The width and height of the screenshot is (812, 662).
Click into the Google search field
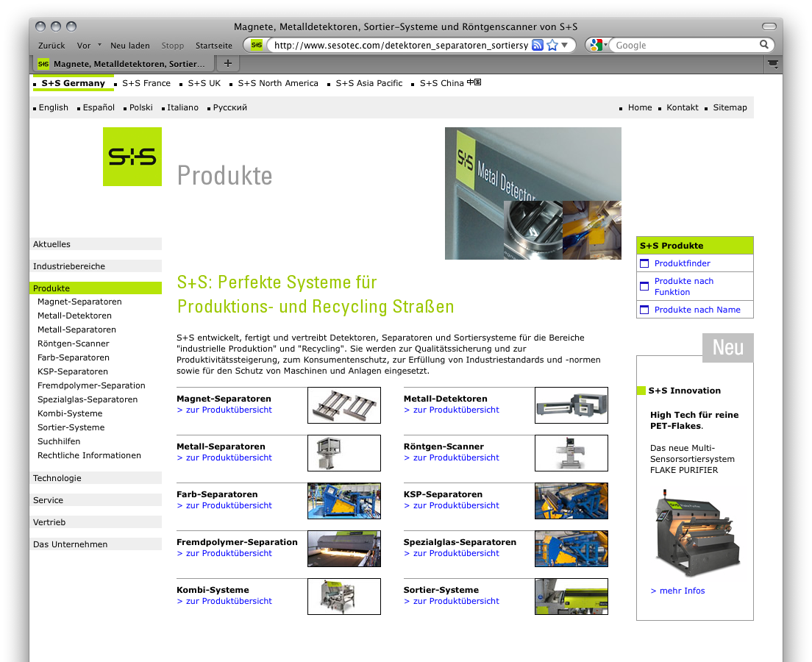point(684,45)
